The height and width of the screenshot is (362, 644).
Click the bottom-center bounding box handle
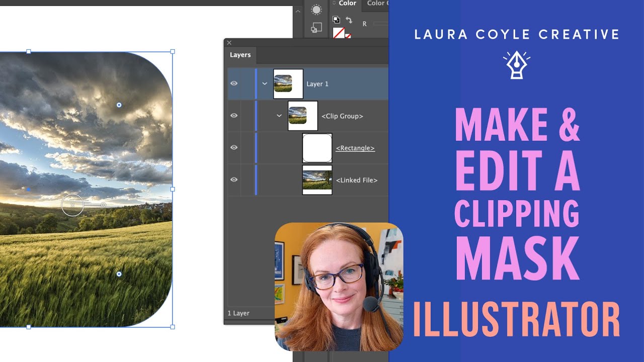pyautogui.click(x=29, y=327)
